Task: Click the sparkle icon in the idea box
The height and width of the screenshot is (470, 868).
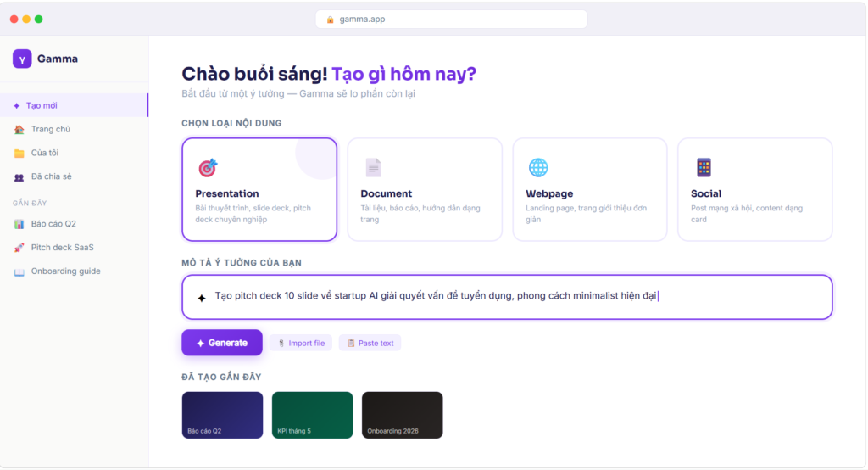Action: 202,298
